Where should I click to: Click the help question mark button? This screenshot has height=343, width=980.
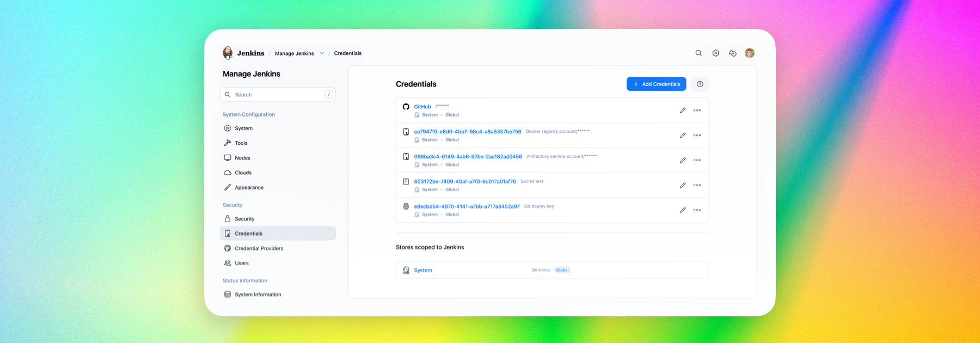tap(700, 84)
